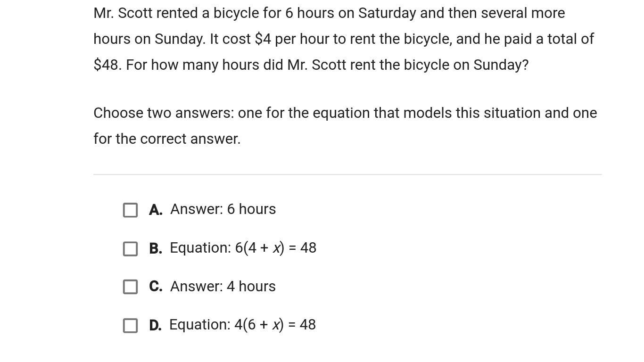The width and height of the screenshot is (644, 362).
Task: Click the line starting 'hours on Sunday'
Action: click(x=344, y=39)
